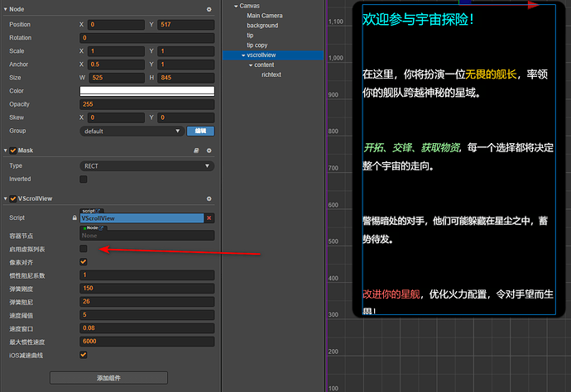Disable the VScrollView component checkbox
This screenshot has height=392, width=571.
coord(13,198)
